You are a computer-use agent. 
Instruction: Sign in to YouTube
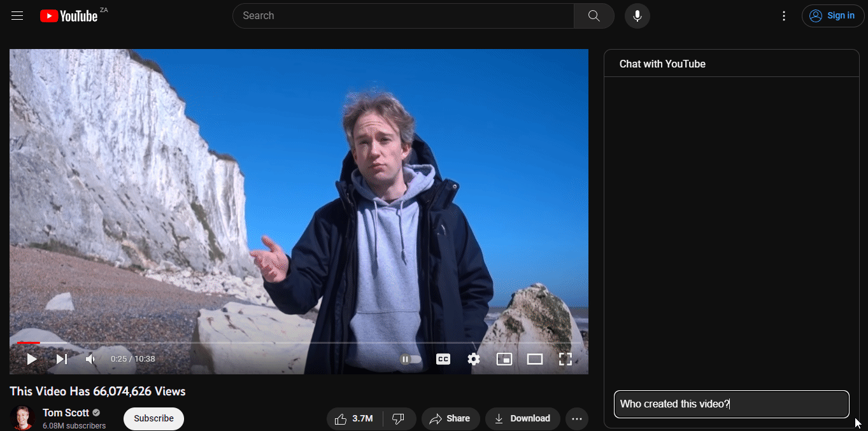point(833,15)
